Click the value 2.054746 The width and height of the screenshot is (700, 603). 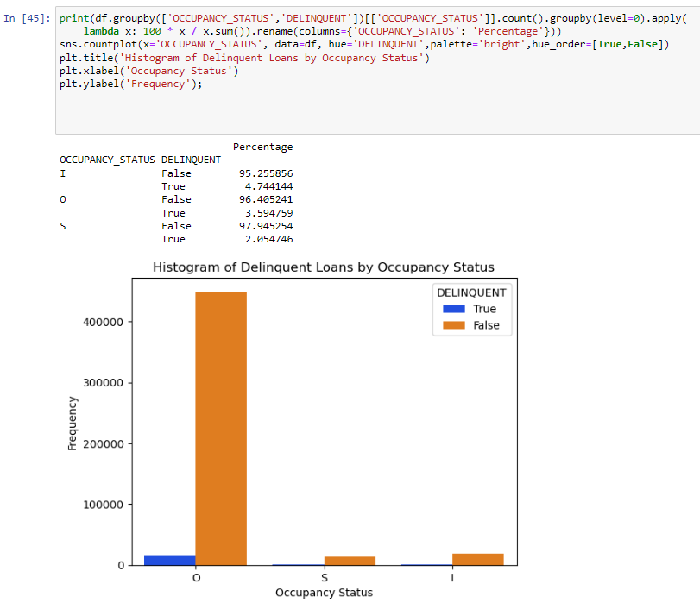point(268,239)
